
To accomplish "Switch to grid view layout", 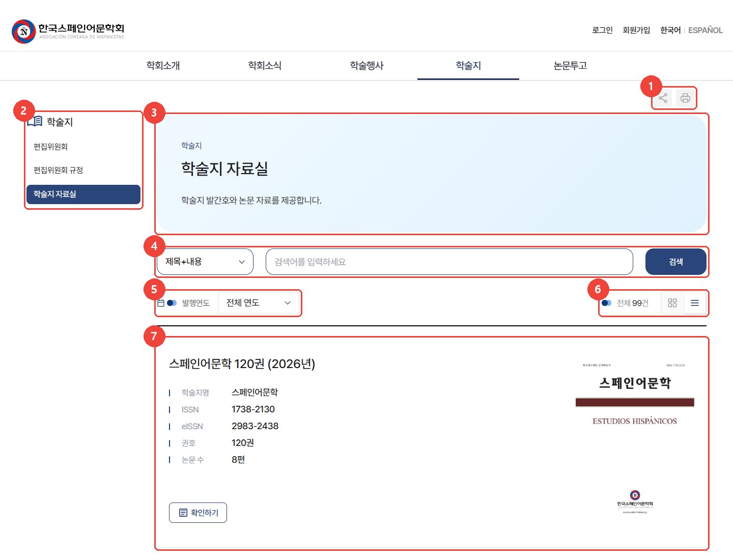I will (x=672, y=303).
